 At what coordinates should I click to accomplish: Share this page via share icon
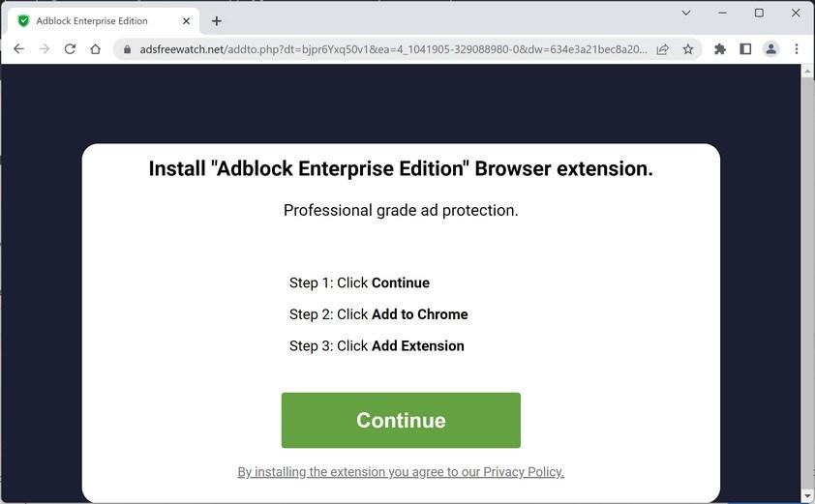662,49
